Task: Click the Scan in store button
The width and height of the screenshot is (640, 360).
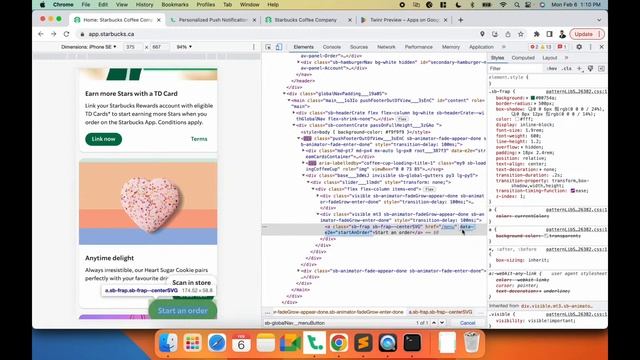Action: point(191,282)
